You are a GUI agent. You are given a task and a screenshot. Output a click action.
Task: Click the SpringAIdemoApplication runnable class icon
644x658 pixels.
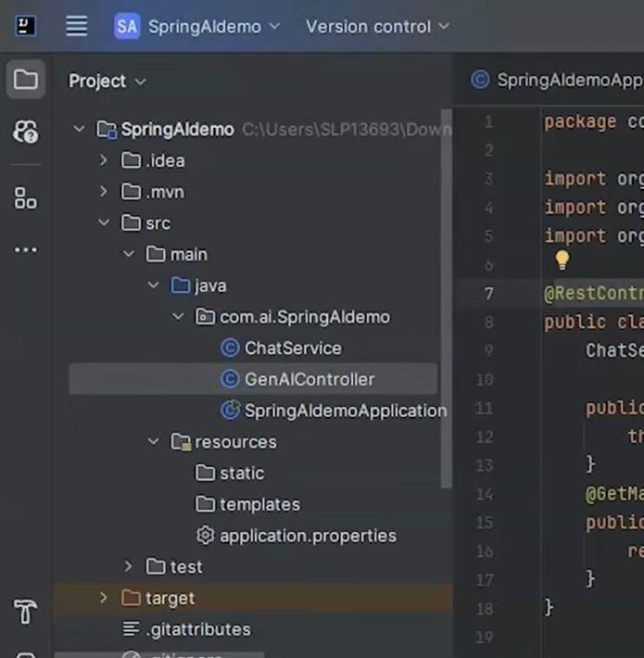pyautogui.click(x=231, y=410)
